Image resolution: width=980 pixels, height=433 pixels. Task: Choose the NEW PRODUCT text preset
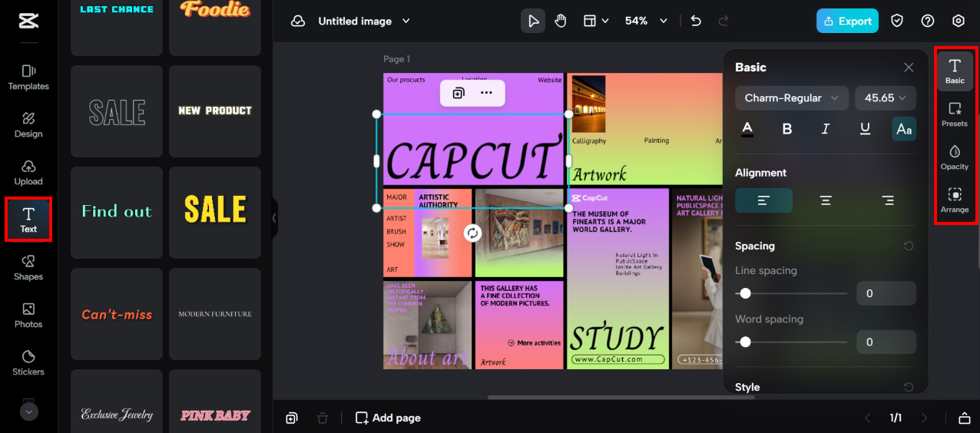pos(215,111)
